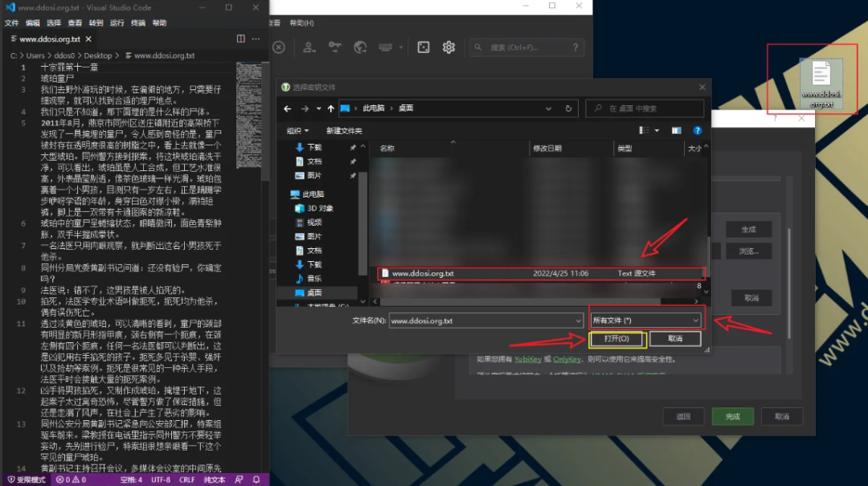
Task: Change the view layout icon in file dialog
Action: [x=644, y=131]
